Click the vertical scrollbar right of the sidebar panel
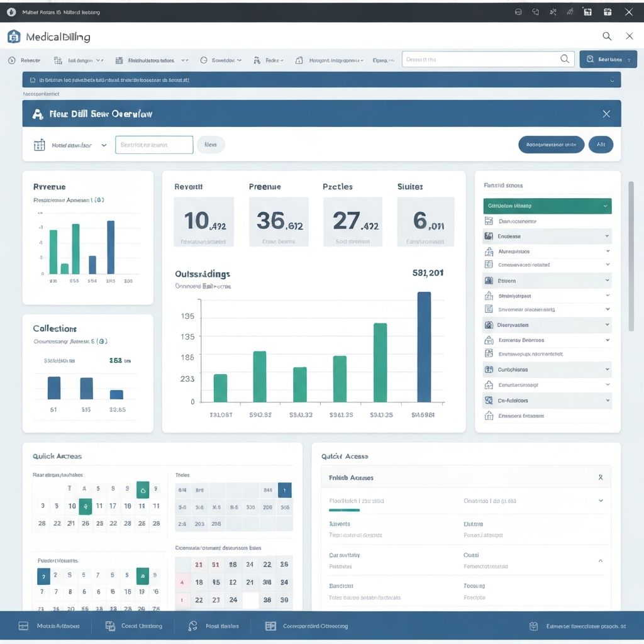Image resolution: width=644 pixels, height=644 pixels. tap(631, 255)
